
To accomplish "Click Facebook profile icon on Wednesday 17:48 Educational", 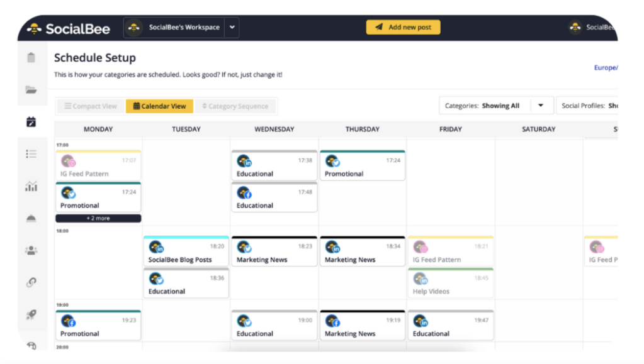I will tap(244, 192).
